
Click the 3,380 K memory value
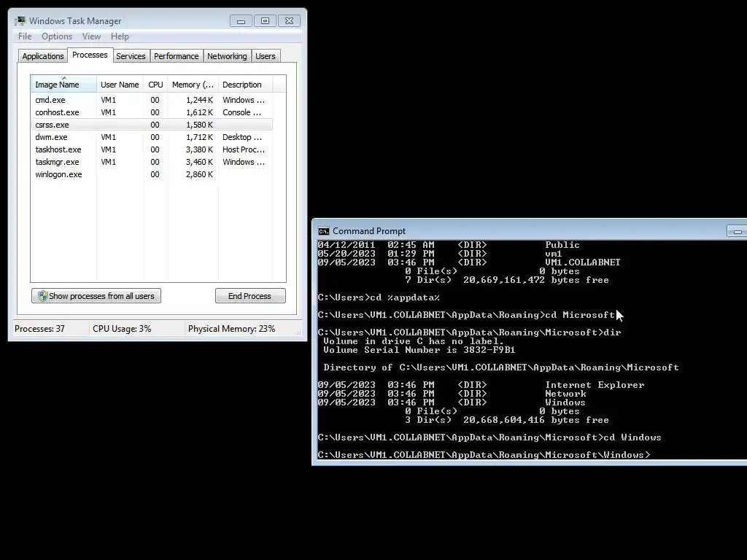[x=199, y=149]
